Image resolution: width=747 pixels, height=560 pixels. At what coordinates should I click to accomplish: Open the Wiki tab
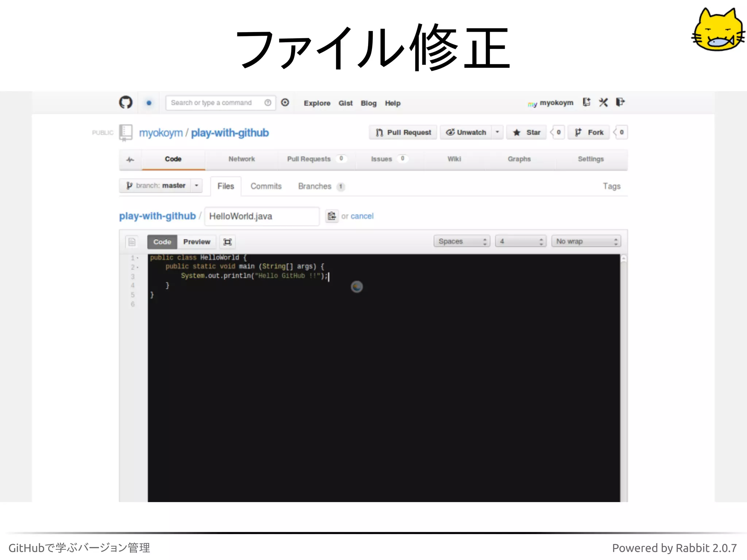pos(454,159)
